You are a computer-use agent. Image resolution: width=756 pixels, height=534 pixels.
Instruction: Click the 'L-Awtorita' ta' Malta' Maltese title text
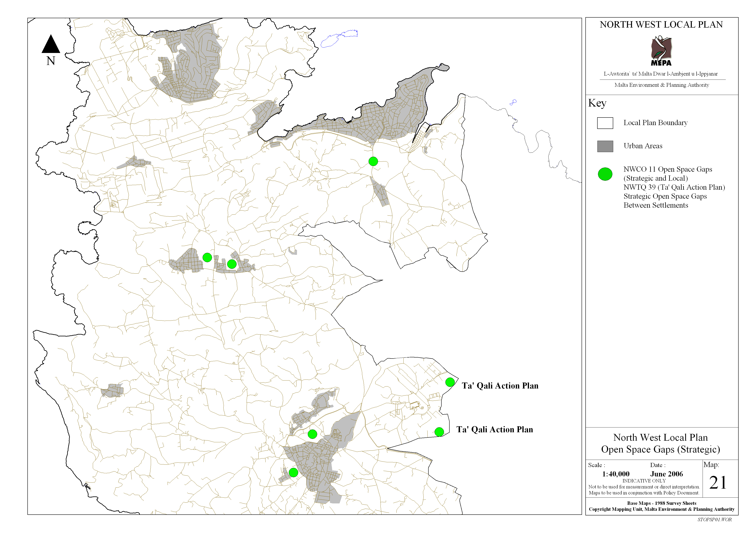pos(661,74)
